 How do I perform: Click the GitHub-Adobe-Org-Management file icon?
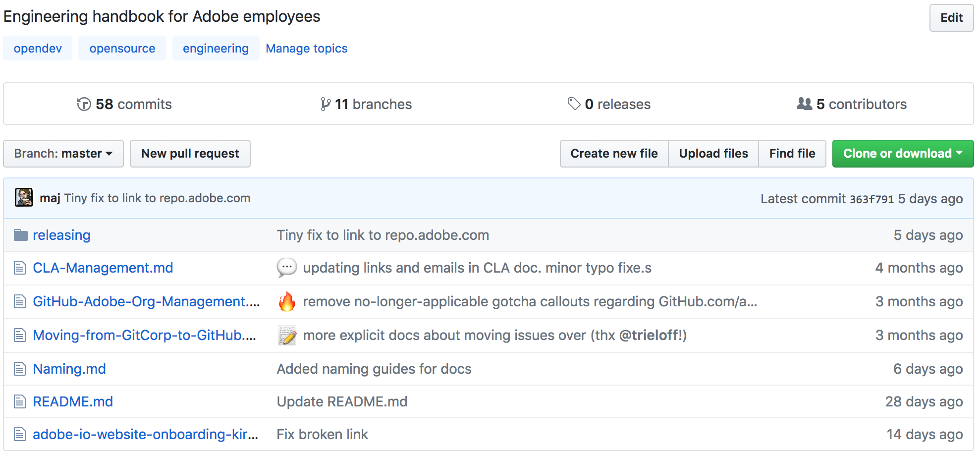click(x=20, y=301)
